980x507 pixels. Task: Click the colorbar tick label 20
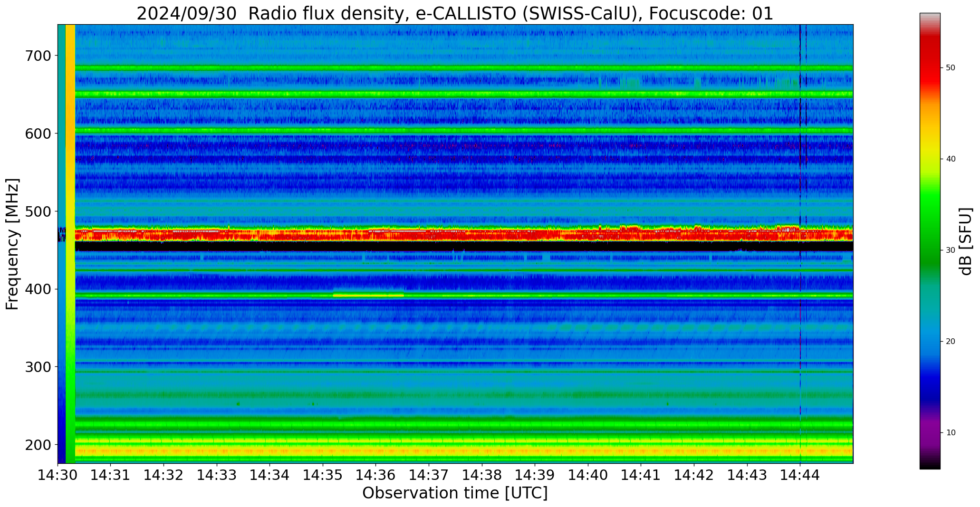[951, 342]
